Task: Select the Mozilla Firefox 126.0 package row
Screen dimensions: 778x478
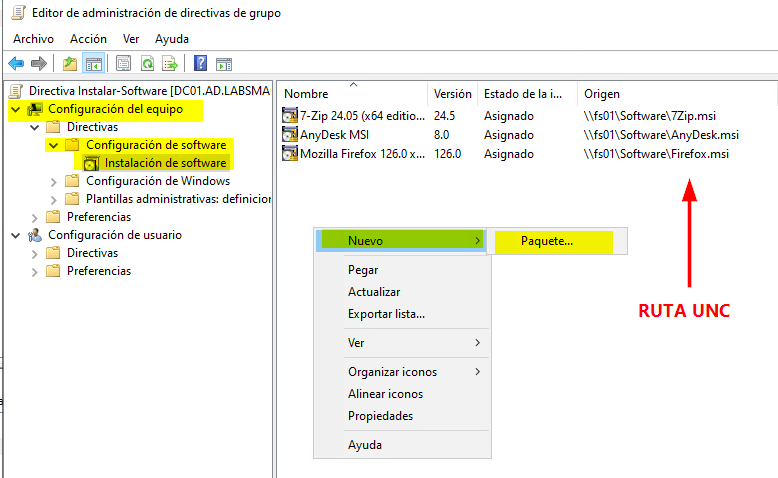Action: pos(362,154)
